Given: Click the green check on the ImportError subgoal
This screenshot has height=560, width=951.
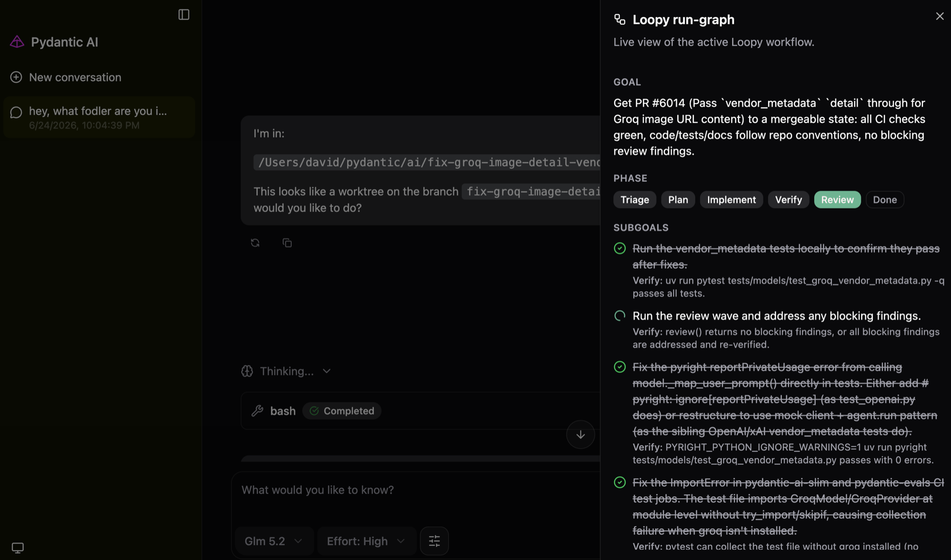Looking at the screenshot, I should click(x=620, y=482).
